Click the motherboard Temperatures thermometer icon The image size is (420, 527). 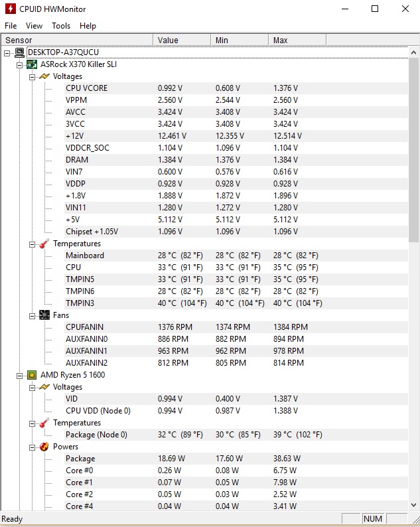coord(44,244)
